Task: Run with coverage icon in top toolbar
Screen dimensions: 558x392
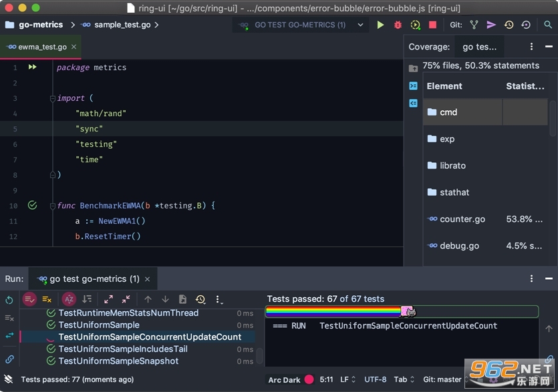Action: tap(415, 25)
